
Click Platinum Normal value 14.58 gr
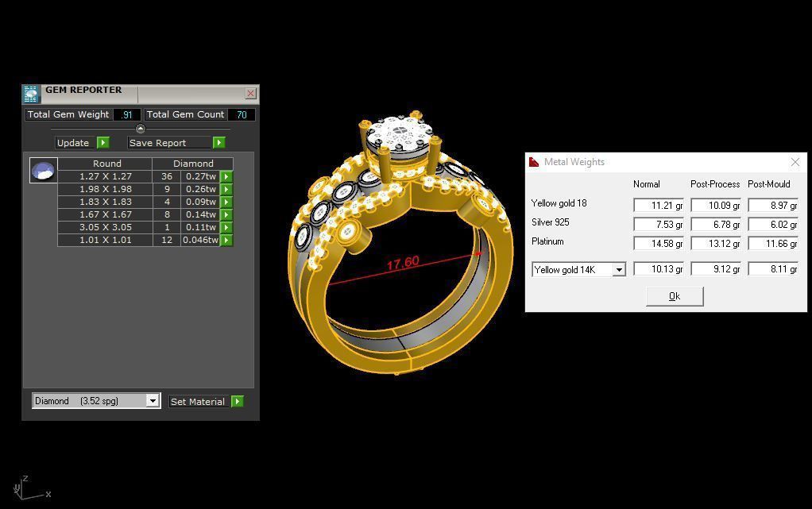[658, 243]
